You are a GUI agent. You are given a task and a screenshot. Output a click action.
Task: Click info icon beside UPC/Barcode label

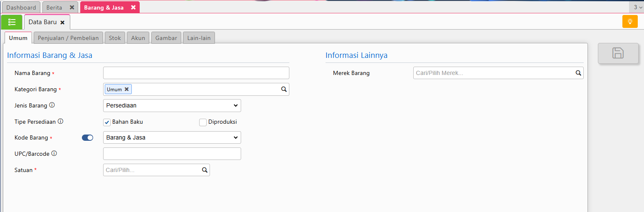(x=54, y=154)
